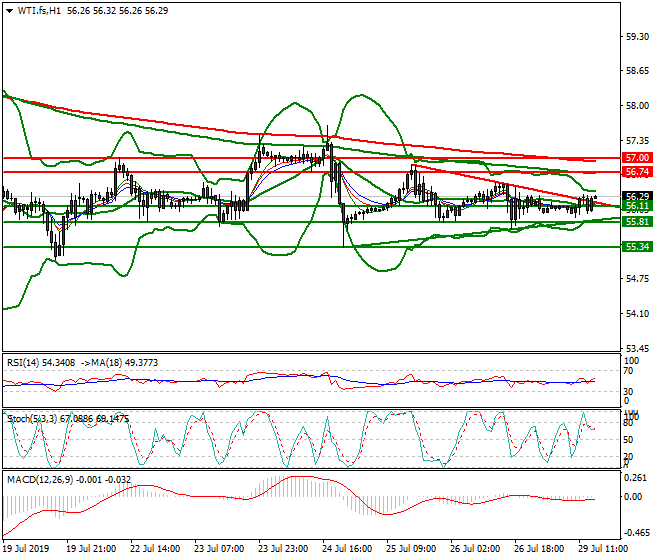Select the current price label 56.29
Image resolution: width=660 pixels, height=560 pixels.
[x=637, y=196]
